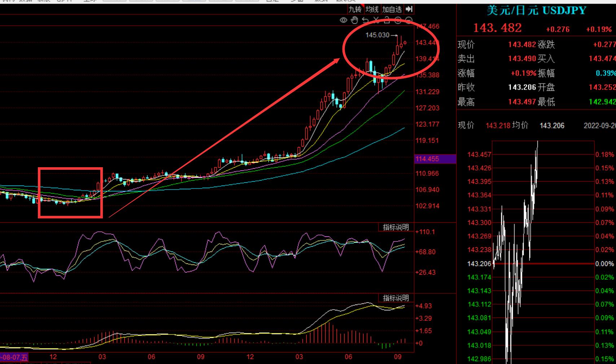Zoom out with the minus circle icon
The width and height of the screenshot is (616, 364).
tap(409, 20)
